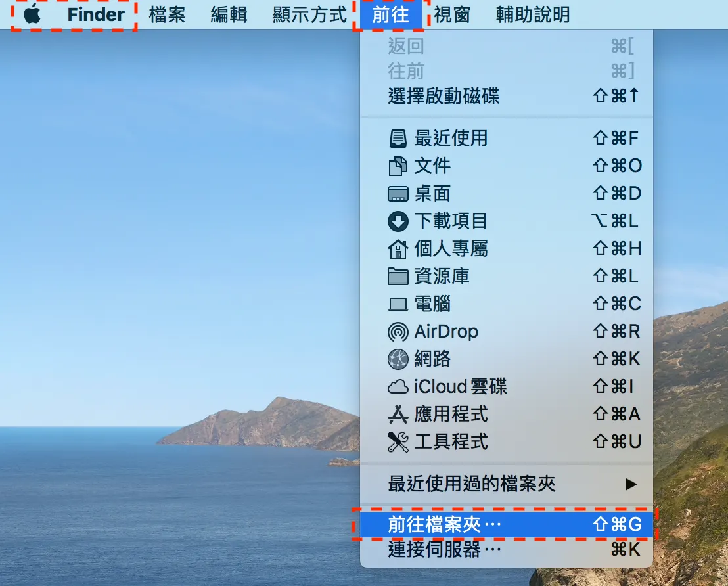The image size is (728, 586).
Task: Open the Apple menu
Action: [32, 14]
